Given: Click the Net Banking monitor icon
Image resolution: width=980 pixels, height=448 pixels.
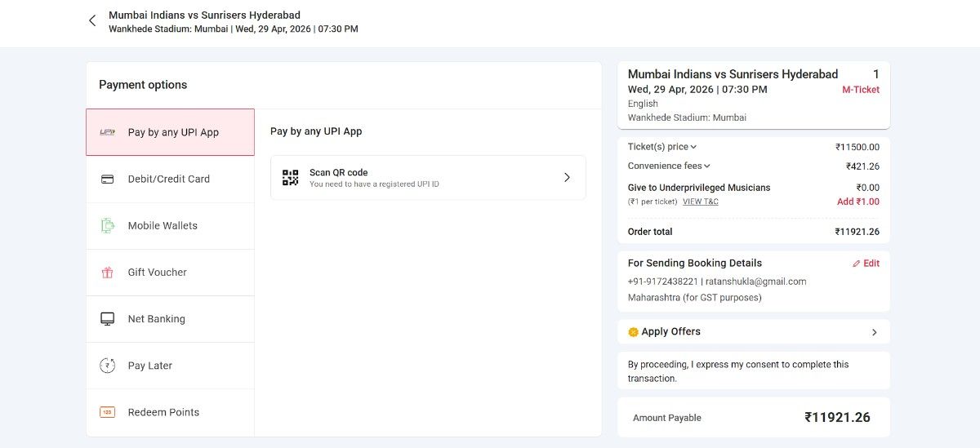Looking at the screenshot, I should click(107, 319).
